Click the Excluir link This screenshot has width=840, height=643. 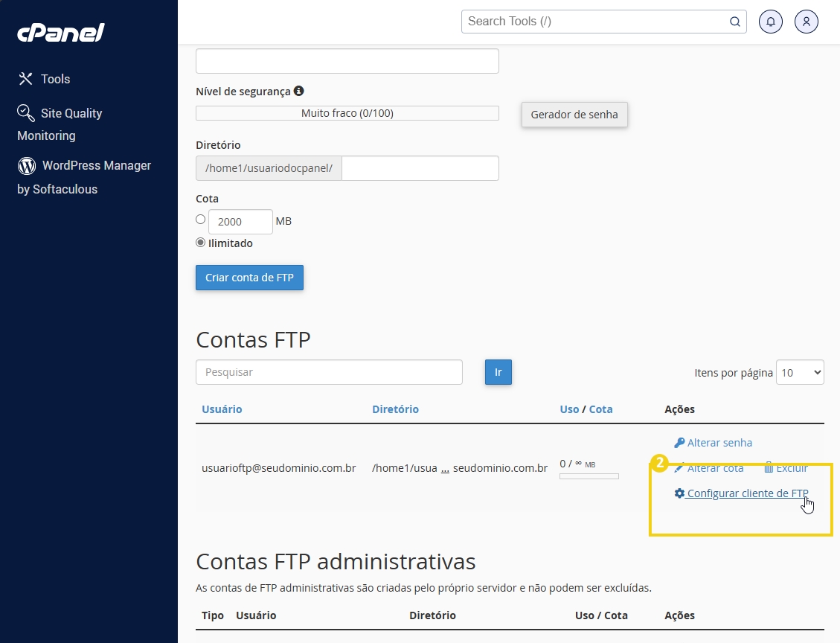coord(792,468)
